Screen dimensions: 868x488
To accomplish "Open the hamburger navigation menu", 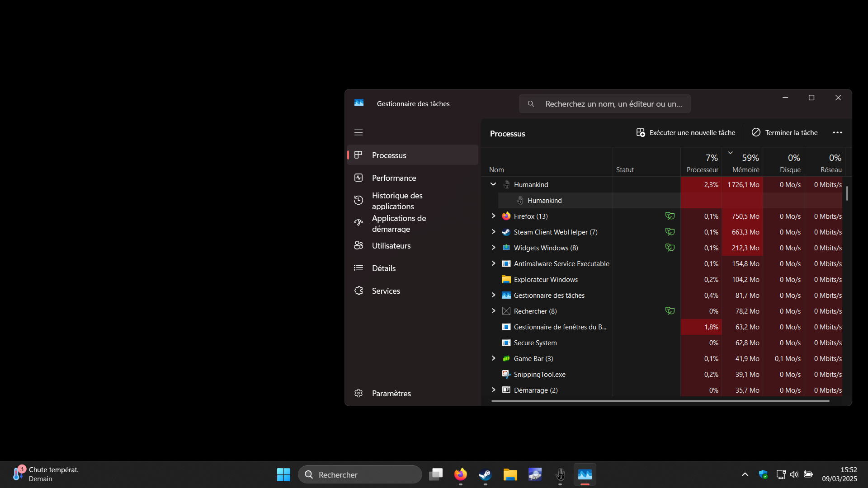I will click(359, 132).
